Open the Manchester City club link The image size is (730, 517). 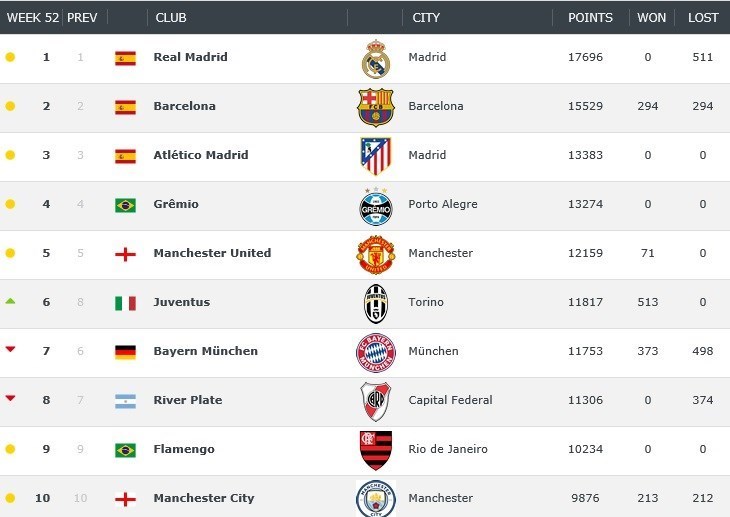pyautogui.click(x=204, y=498)
